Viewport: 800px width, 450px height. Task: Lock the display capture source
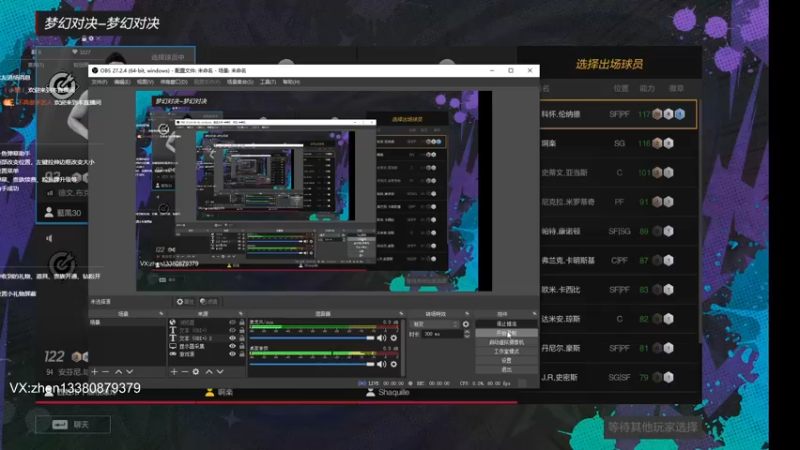click(x=242, y=346)
